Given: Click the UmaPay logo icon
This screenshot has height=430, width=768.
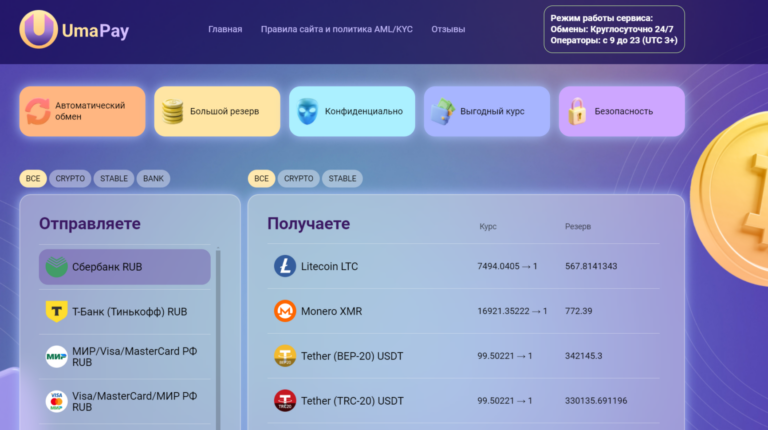Looking at the screenshot, I should coord(39,29).
